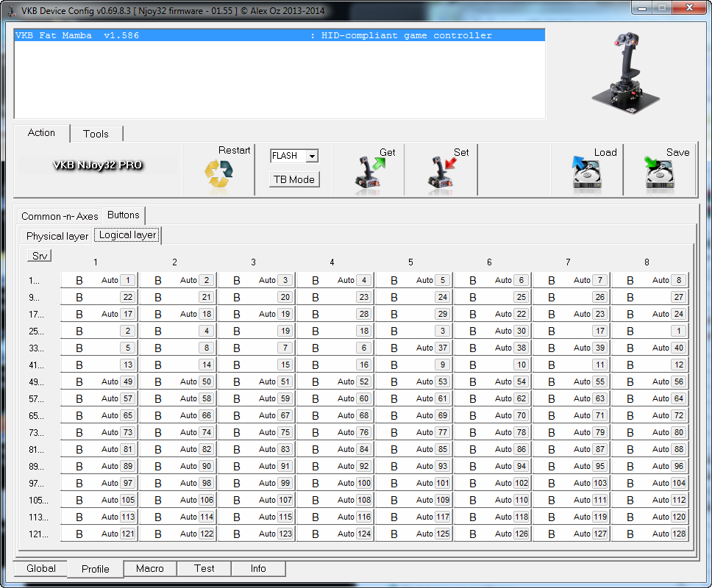Image resolution: width=712 pixels, height=588 pixels.
Task: Click the Auto 49 number field
Action: click(x=127, y=381)
